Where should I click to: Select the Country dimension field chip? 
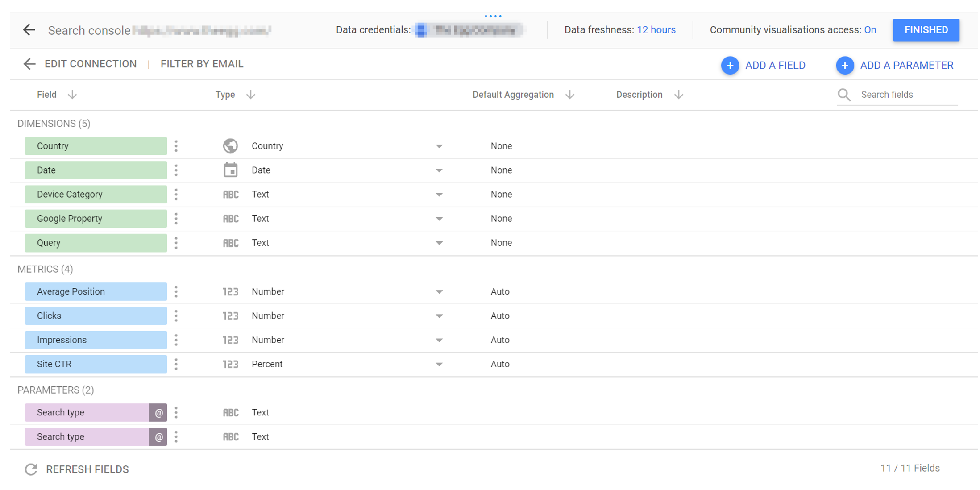pos(96,146)
